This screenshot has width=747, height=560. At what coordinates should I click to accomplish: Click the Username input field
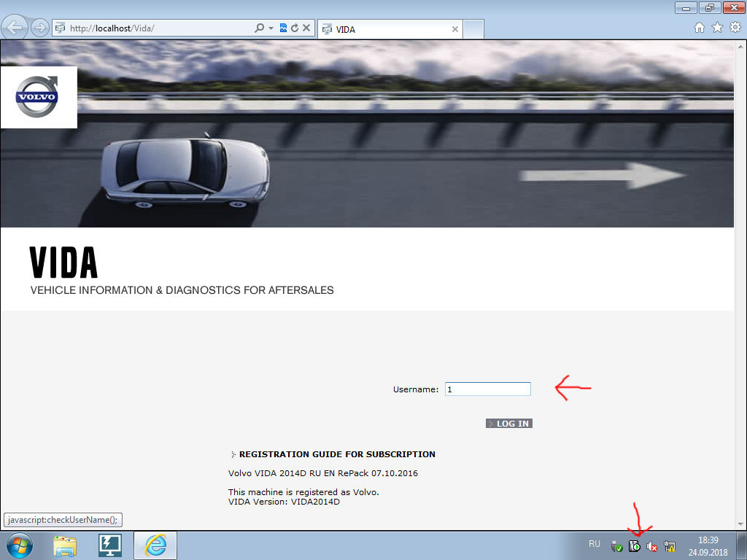pyautogui.click(x=488, y=389)
